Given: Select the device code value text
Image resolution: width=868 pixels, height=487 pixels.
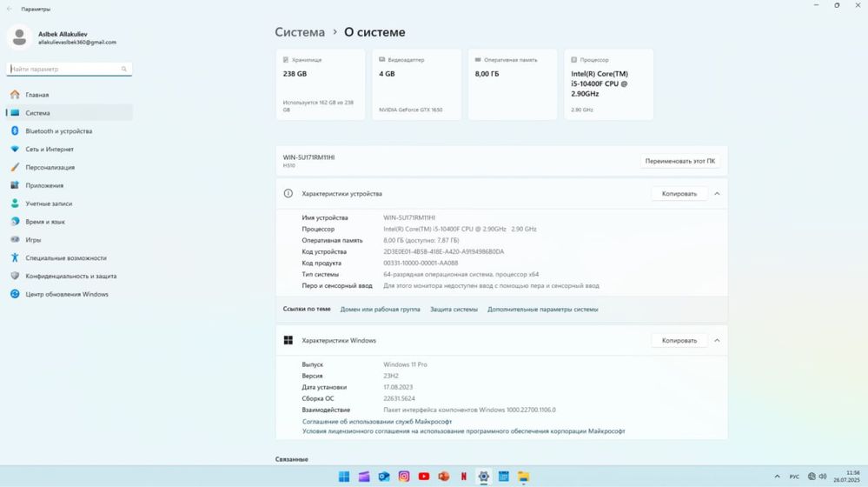Looking at the screenshot, I should click(443, 252).
